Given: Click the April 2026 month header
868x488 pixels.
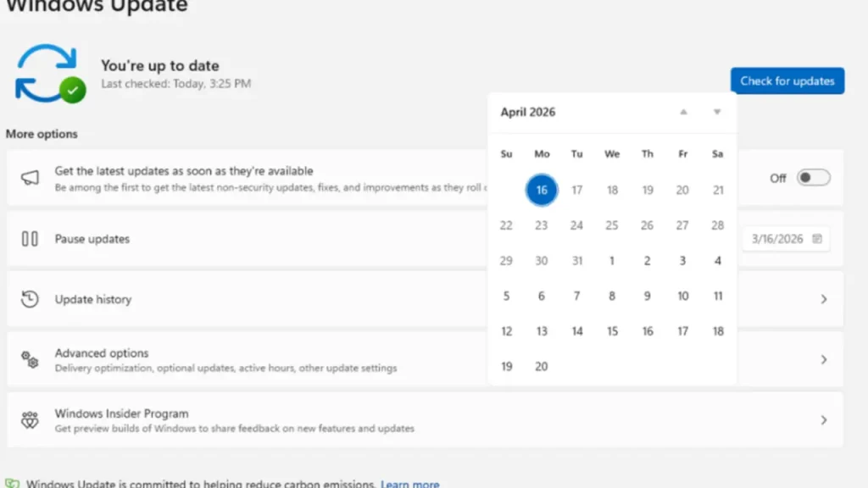Looking at the screenshot, I should 527,111.
